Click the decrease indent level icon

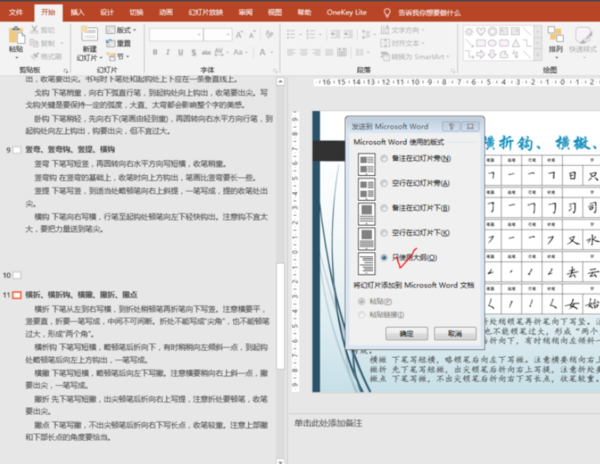tap(336, 34)
